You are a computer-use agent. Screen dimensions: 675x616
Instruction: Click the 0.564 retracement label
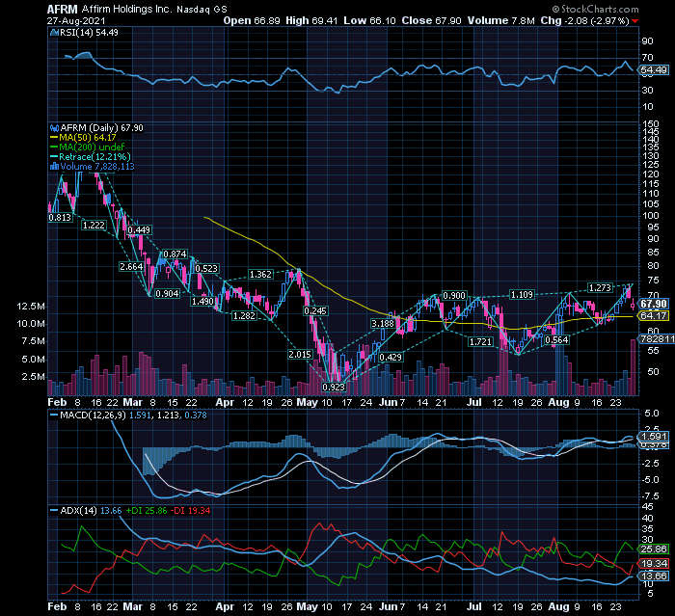pos(556,340)
